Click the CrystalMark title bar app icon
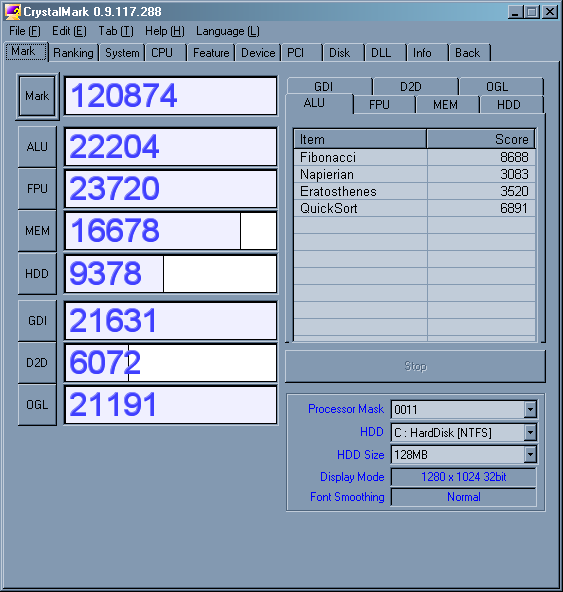Viewport: 563px width, 592px height. pyautogui.click(x=12, y=12)
